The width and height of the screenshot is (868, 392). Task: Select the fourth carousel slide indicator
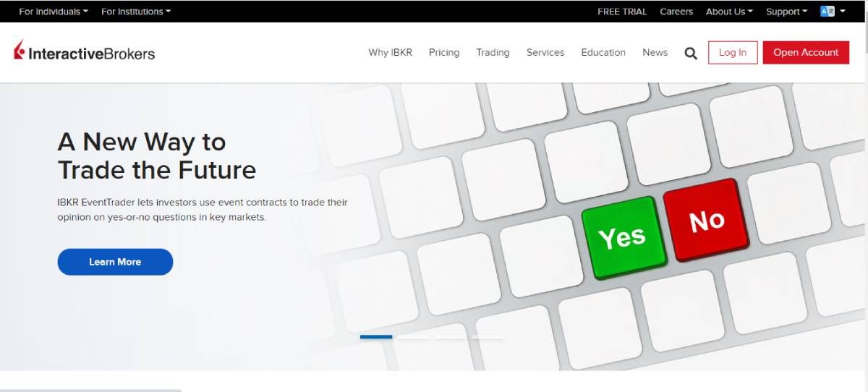tap(488, 336)
